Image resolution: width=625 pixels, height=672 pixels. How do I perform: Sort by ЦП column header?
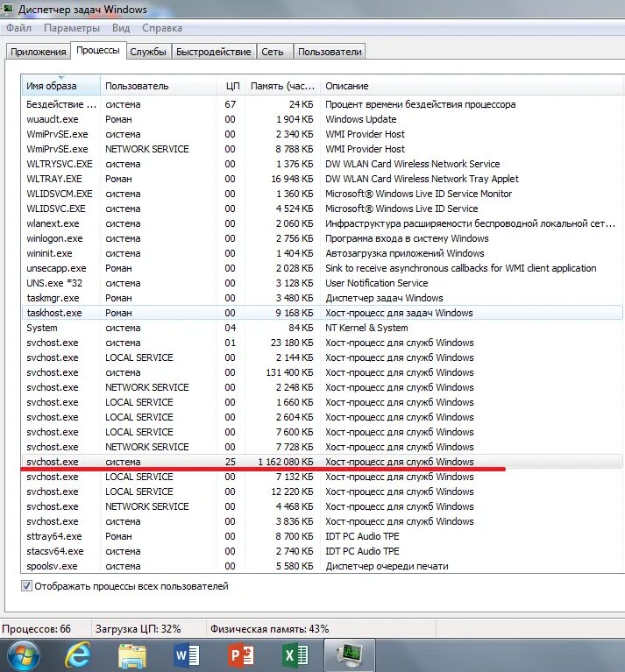(231, 86)
